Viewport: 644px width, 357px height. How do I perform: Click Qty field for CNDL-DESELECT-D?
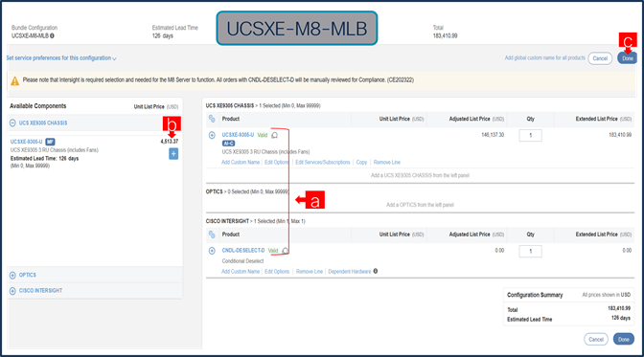pyautogui.click(x=530, y=251)
